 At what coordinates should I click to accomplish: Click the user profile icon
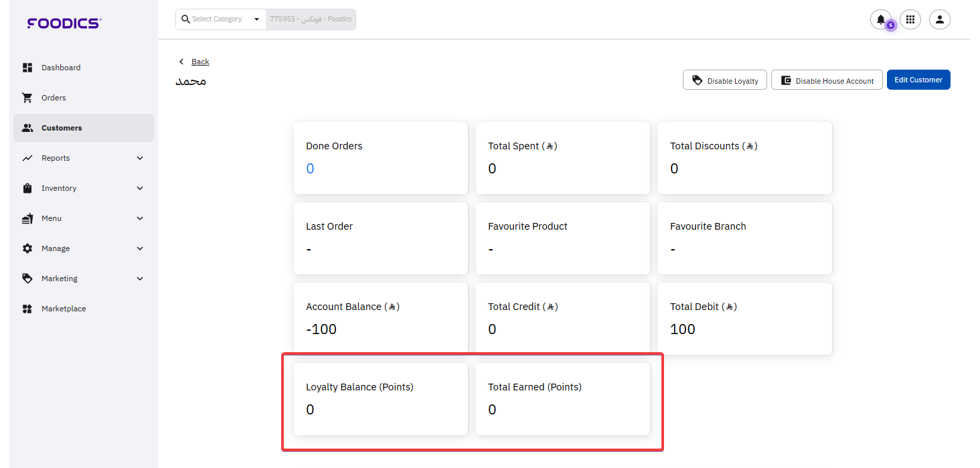click(939, 19)
